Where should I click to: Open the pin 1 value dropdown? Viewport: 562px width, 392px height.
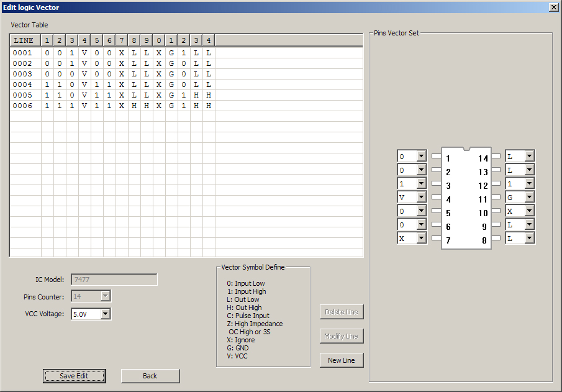click(x=421, y=156)
